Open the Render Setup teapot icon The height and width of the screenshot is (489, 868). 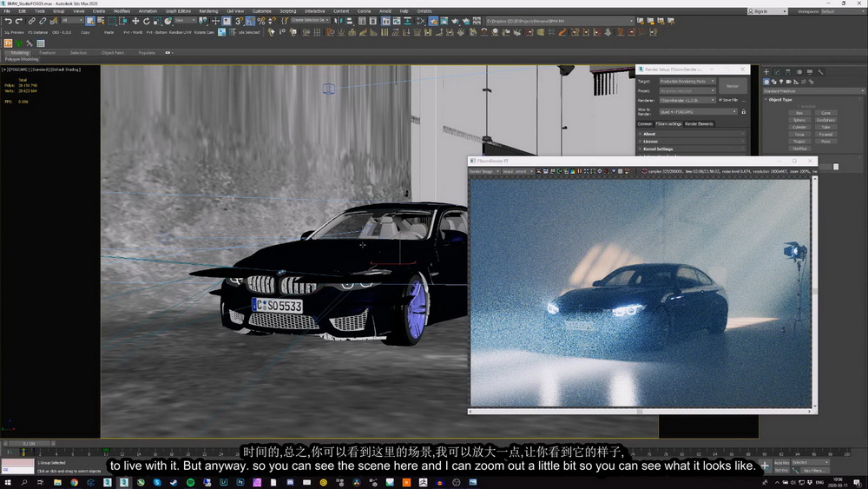(433, 21)
